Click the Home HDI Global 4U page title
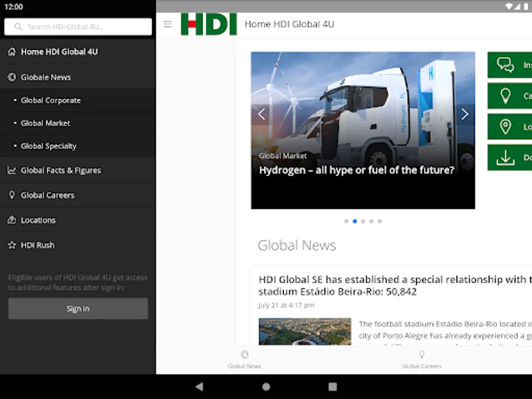The image size is (532, 399). tap(289, 24)
